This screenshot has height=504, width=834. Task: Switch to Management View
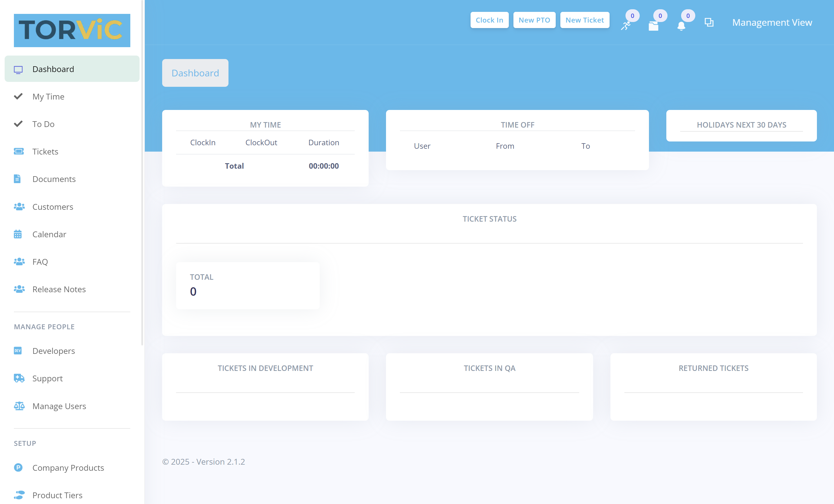pyautogui.click(x=772, y=22)
